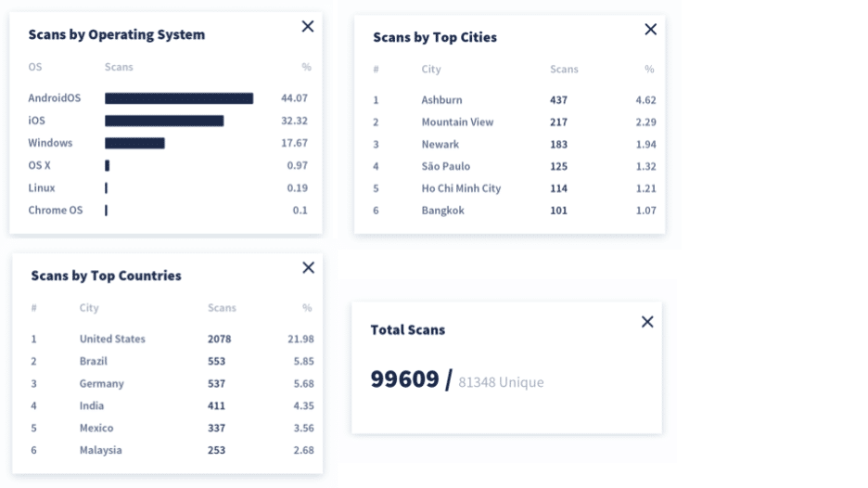Click the 99609 total scans number
Viewport: 868px width, 488px height.
click(404, 379)
